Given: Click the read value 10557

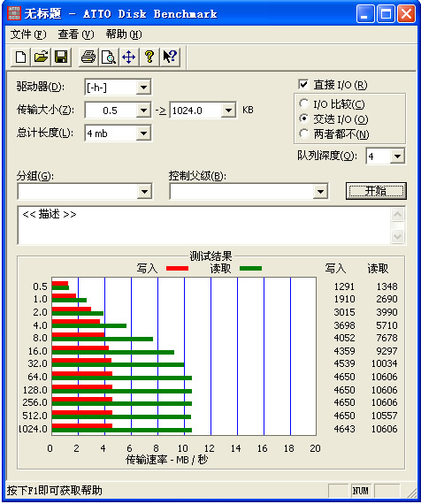Looking at the screenshot, I should point(385,416).
